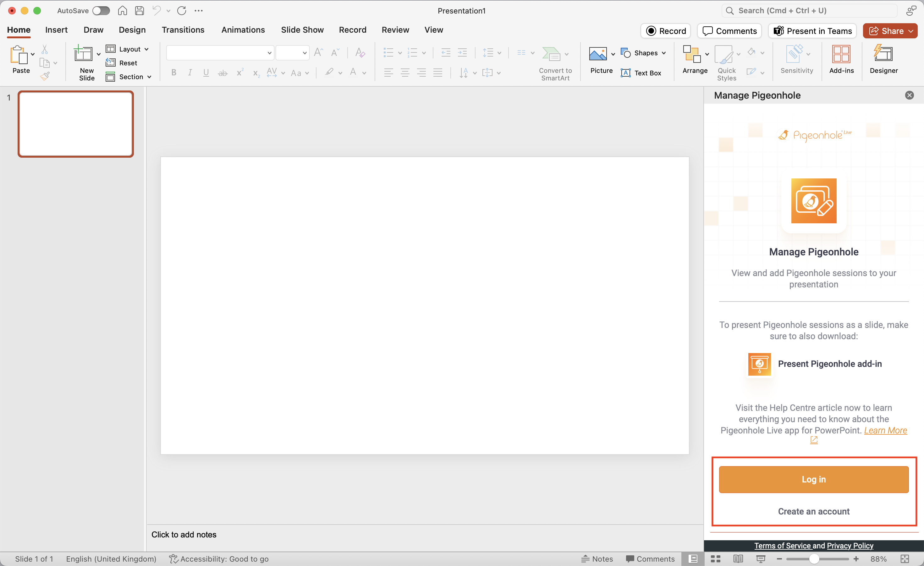Toggle Normal view button in status bar
924x566 pixels.
click(x=693, y=559)
